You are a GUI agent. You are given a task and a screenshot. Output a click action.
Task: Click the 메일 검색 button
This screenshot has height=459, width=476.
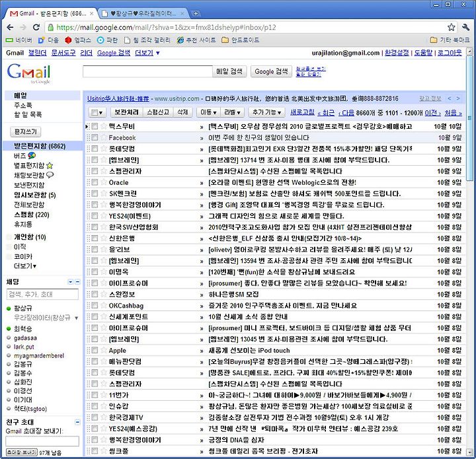(229, 71)
